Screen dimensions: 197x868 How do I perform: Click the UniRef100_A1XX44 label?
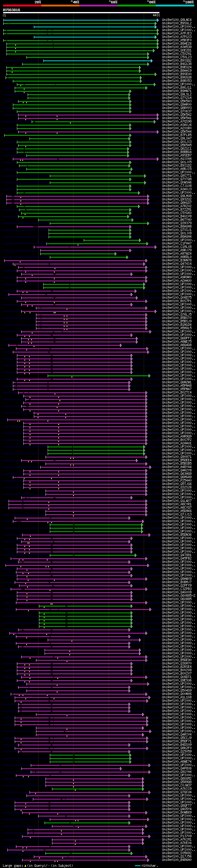tap(177, 159)
